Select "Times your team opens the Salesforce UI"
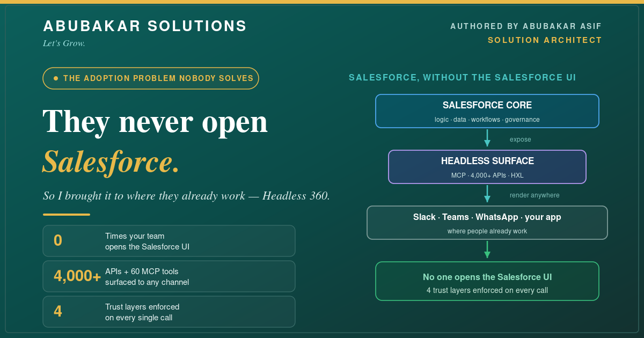The width and height of the screenshot is (644, 338). pyautogui.click(x=147, y=241)
